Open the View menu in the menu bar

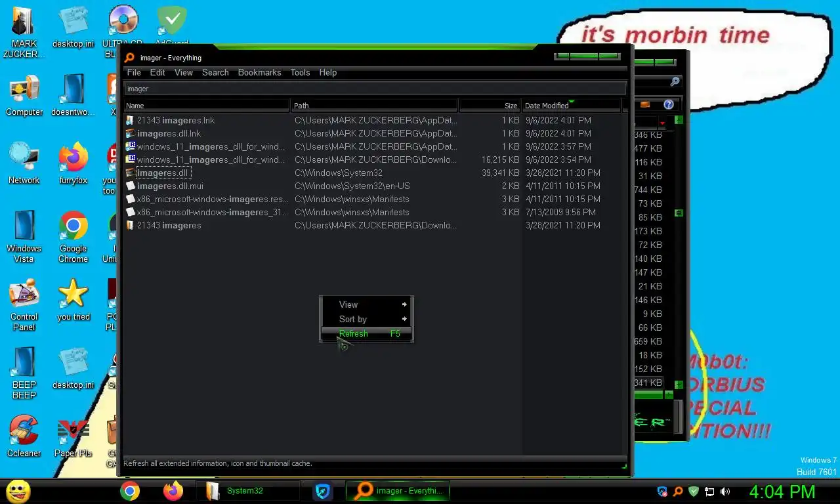[x=184, y=72]
